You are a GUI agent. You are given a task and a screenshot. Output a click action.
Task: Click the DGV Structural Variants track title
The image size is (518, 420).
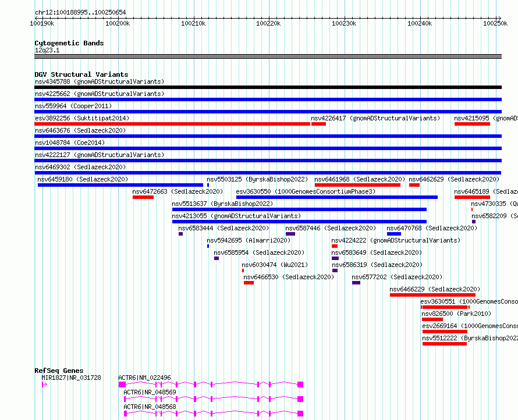click(x=81, y=74)
